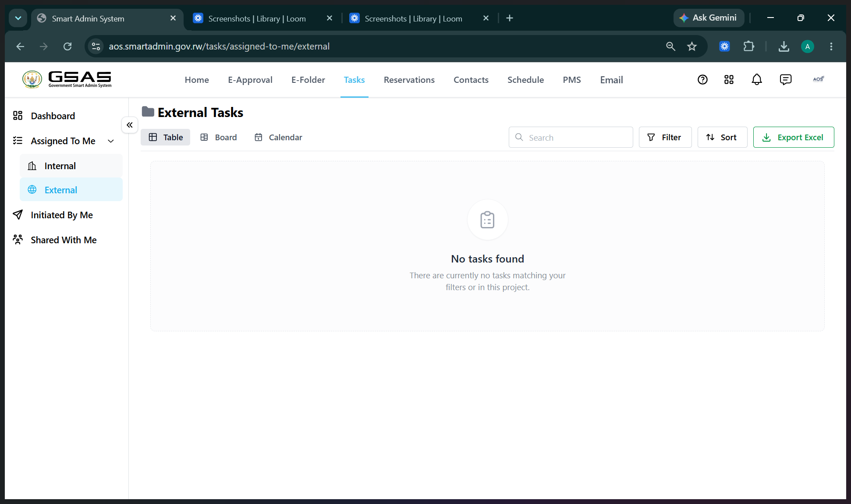The width and height of the screenshot is (851, 504).
Task: Open the apps grid icon in header
Action: point(729,79)
